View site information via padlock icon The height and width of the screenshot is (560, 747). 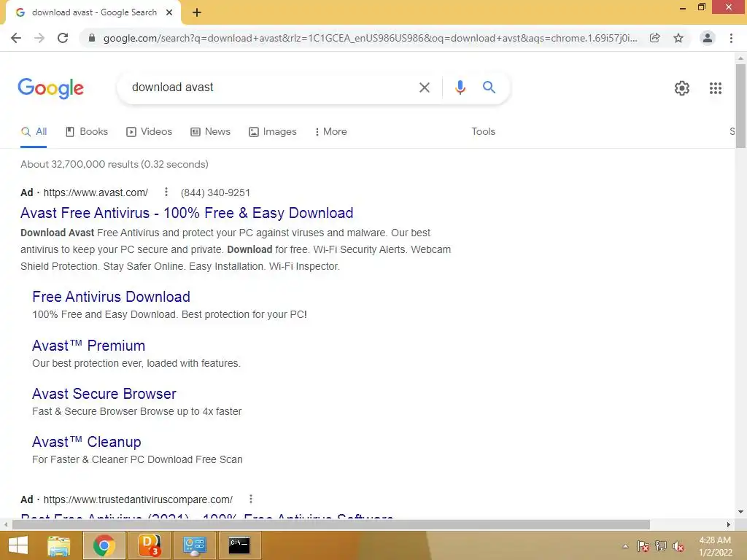tap(92, 38)
